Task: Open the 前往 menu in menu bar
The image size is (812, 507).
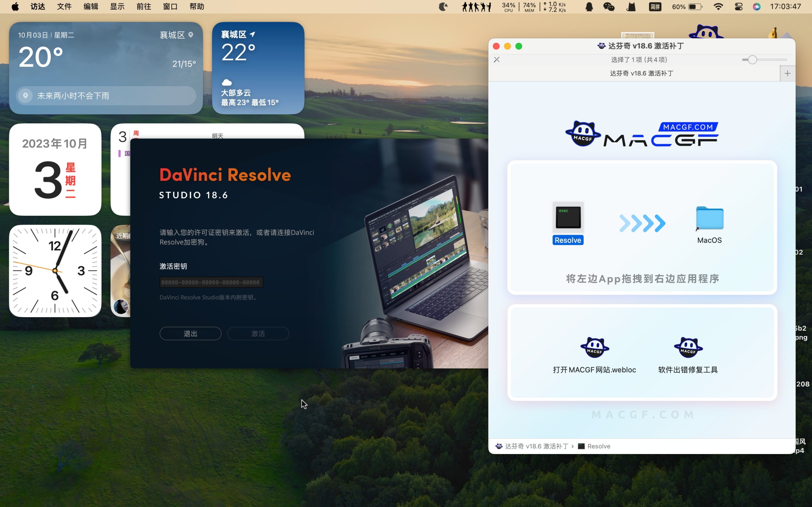Action: (144, 7)
